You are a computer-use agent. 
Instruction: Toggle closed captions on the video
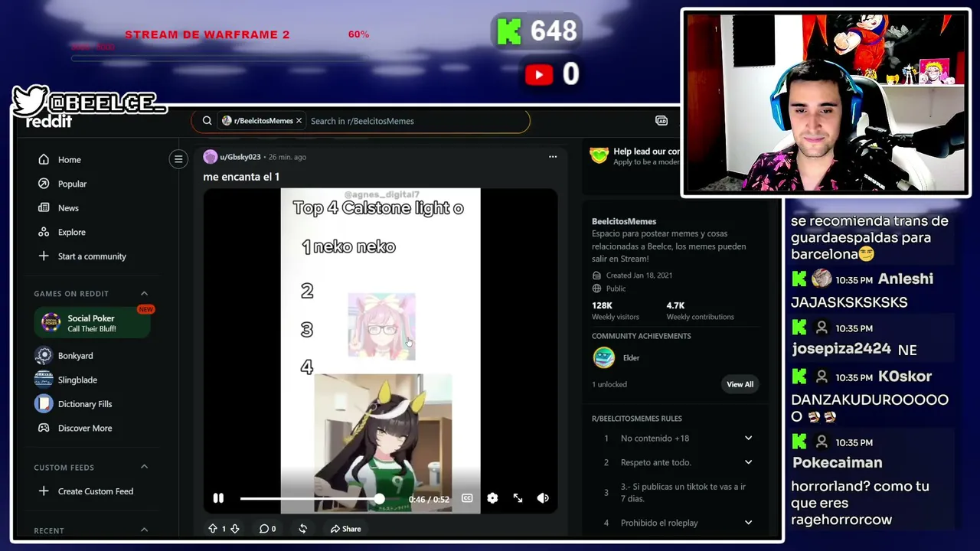[x=467, y=498]
